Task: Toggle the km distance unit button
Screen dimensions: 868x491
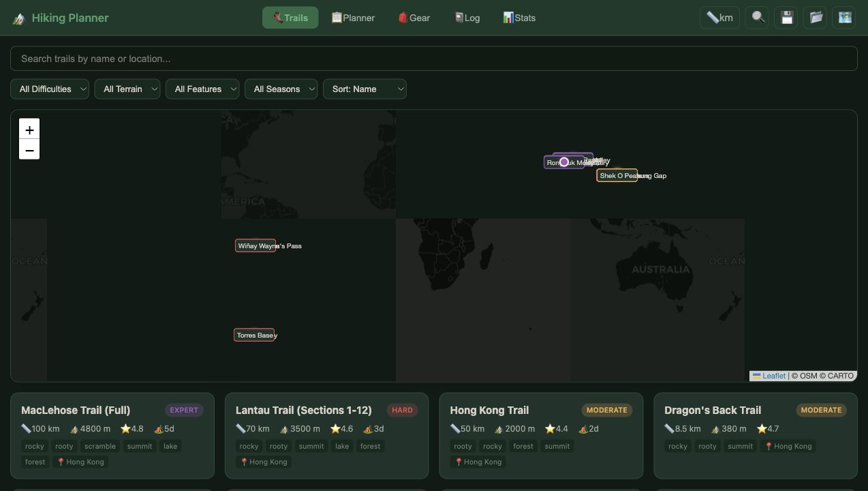Action: (x=719, y=18)
